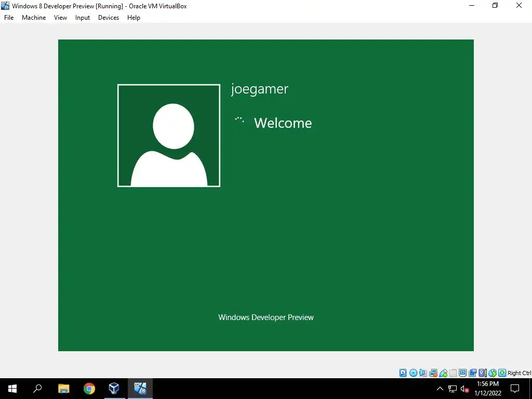Click the muted volume tray icon
Viewport: 532px width, 399px height.
tap(464, 389)
